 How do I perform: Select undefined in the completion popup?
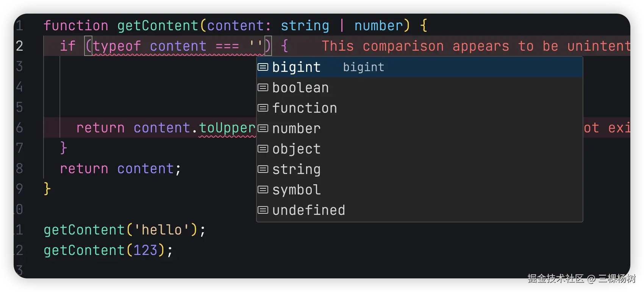tap(309, 210)
